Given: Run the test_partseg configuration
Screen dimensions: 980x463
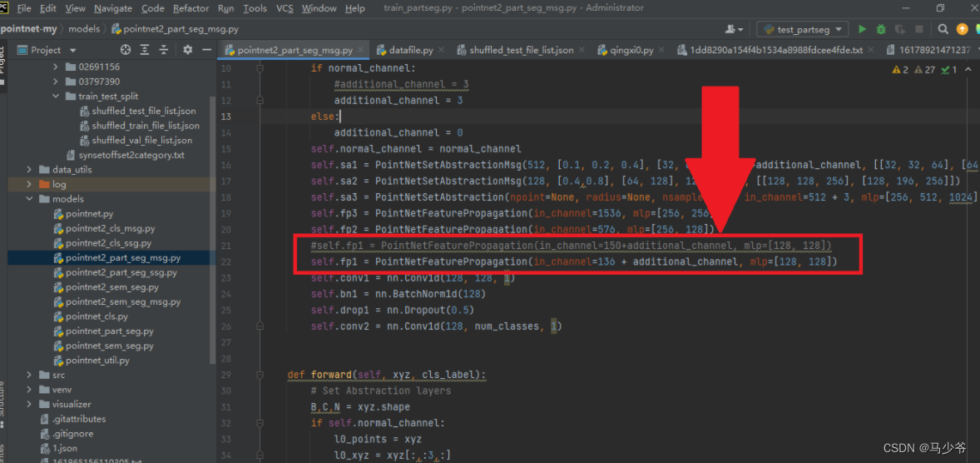Looking at the screenshot, I should pos(862,29).
